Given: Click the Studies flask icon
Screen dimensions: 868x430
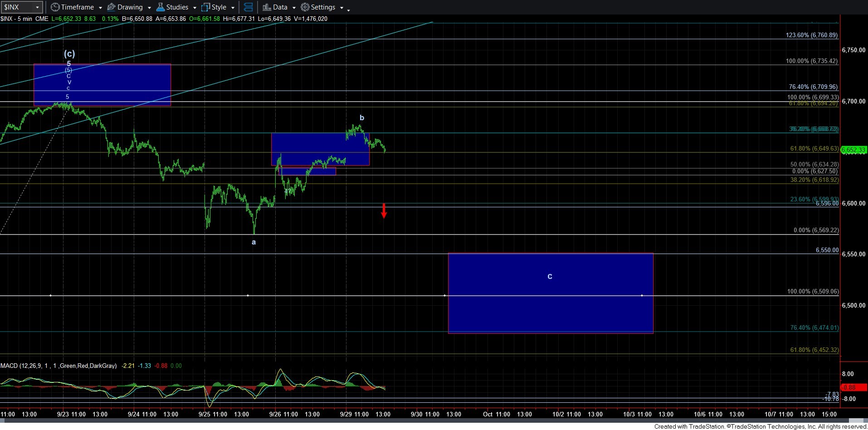Looking at the screenshot, I should [x=160, y=7].
